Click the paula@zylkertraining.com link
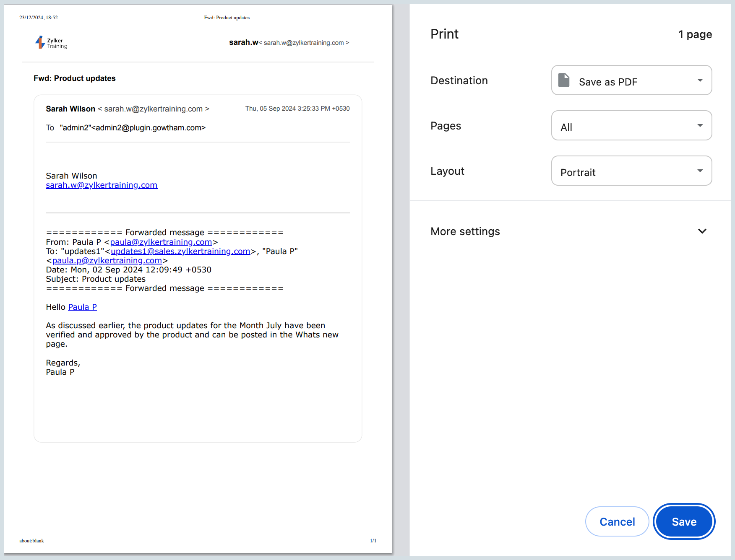 [x=161, y=242]
